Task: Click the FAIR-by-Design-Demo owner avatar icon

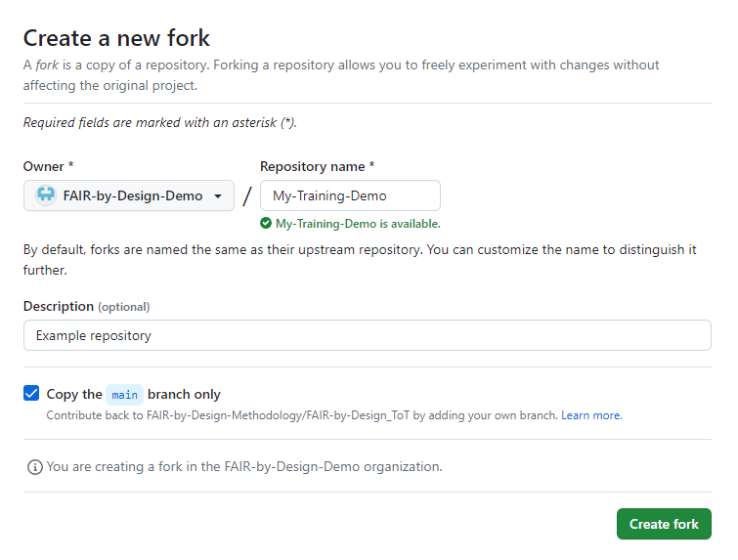Action: coord(46,195)
